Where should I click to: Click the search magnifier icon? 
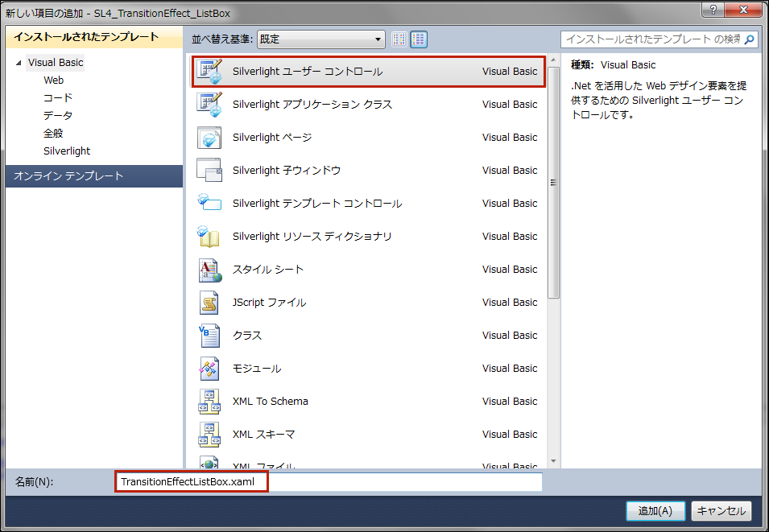[x=750, y=39]
